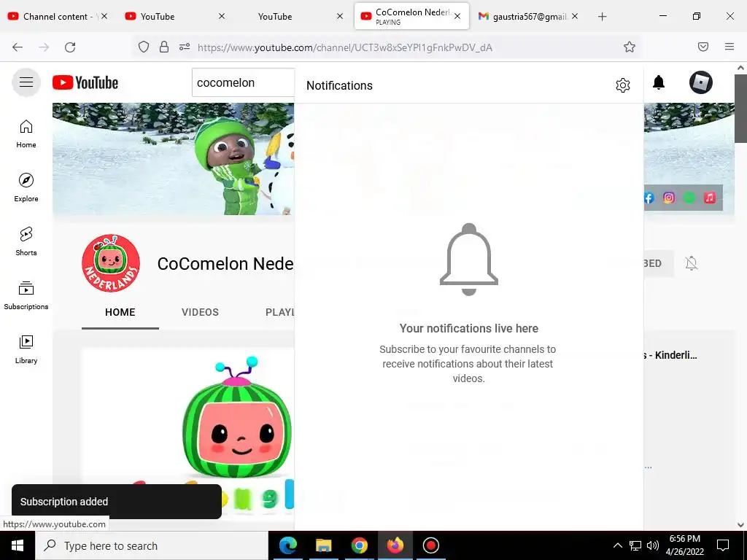This screenshot has height=560, width=747.
Task: Open the site permissions icon
Action: 185,47
